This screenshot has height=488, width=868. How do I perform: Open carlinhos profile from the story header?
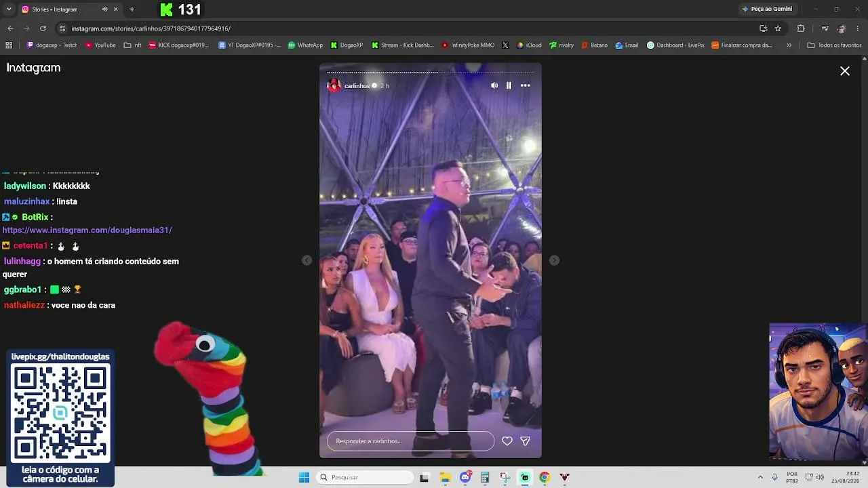(x=357, y=86)
